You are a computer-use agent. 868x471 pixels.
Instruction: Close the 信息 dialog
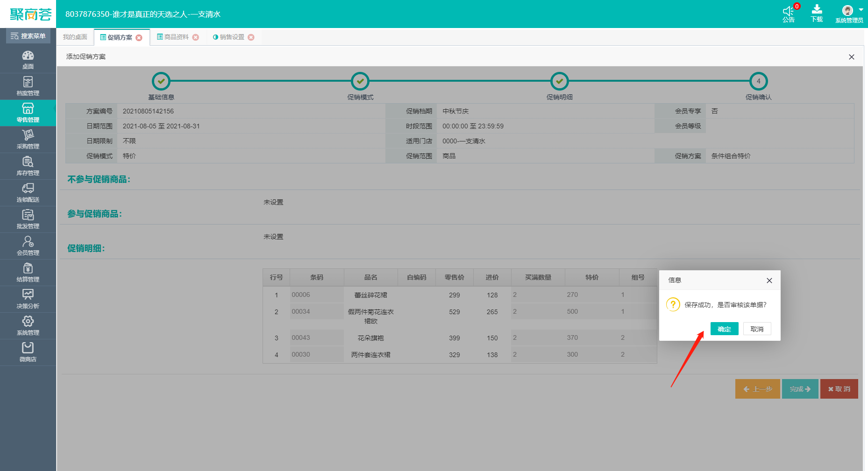pos(769,281)
